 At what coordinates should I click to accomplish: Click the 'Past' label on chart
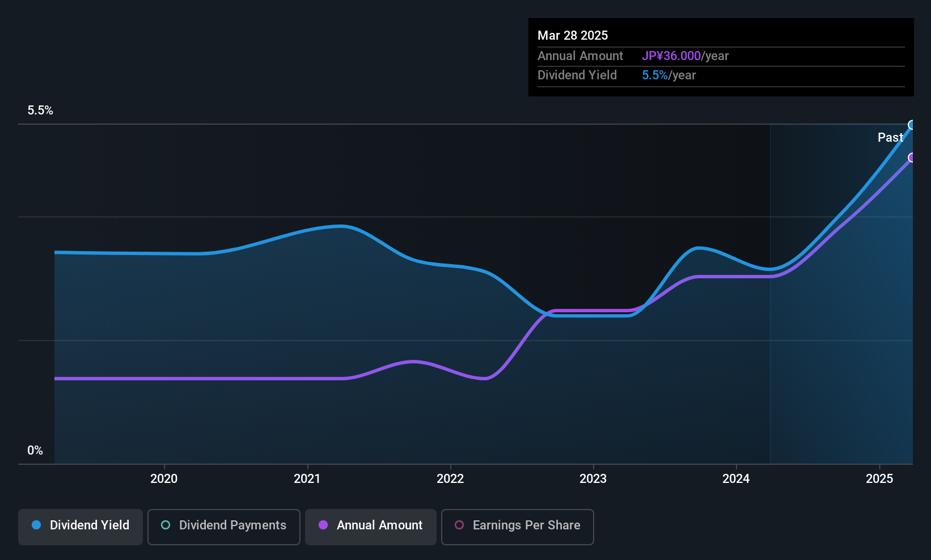click(x=890, y=138)
